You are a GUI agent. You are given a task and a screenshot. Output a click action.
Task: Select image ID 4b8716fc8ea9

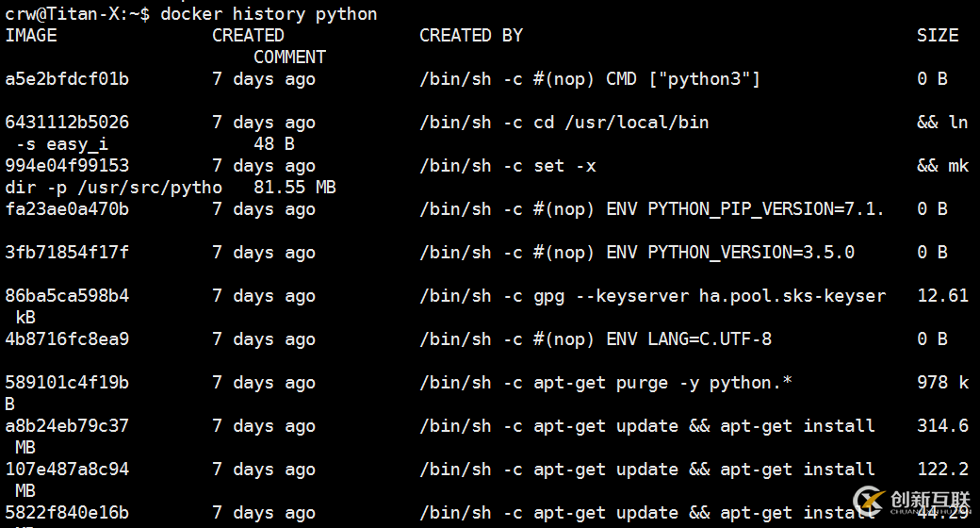pos(67,339)
